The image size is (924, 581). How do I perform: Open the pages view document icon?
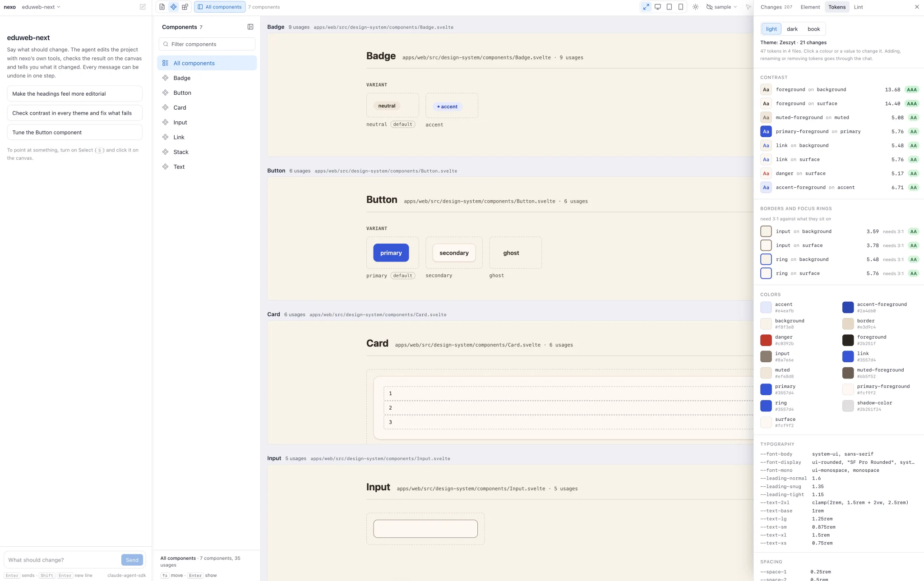click(x=162, y=7)
